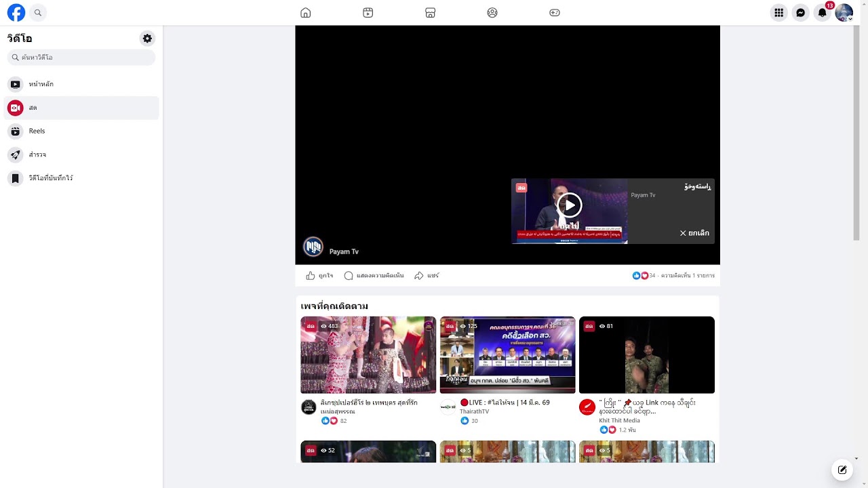Open the ThairathTV live thumbnail with 125 viewers
Screen dimensions: 868x488
(508, 354)
